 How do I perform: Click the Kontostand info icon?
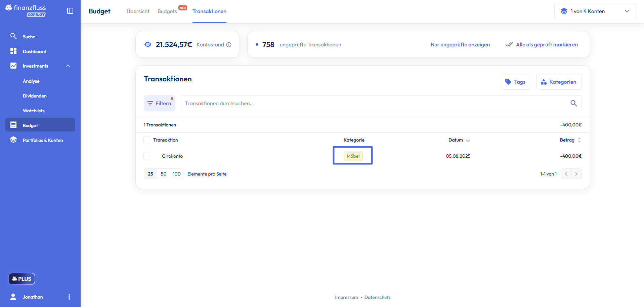tap(229, 45)
